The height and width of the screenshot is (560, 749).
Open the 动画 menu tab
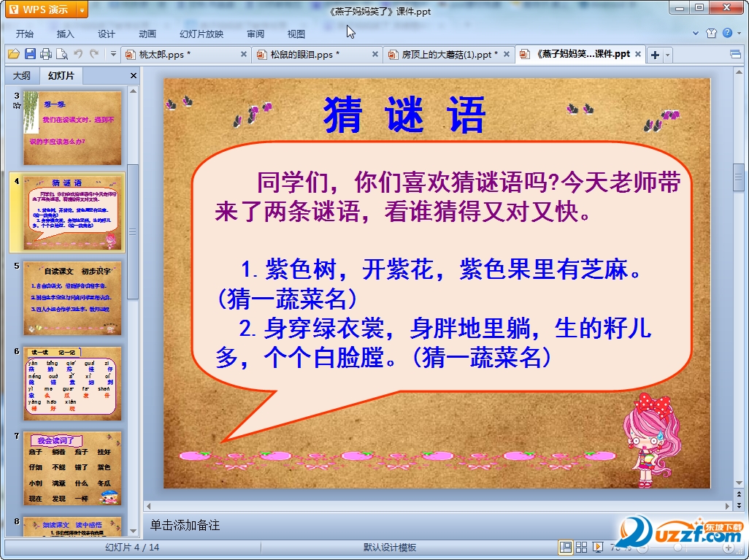(x=147, y=34)
